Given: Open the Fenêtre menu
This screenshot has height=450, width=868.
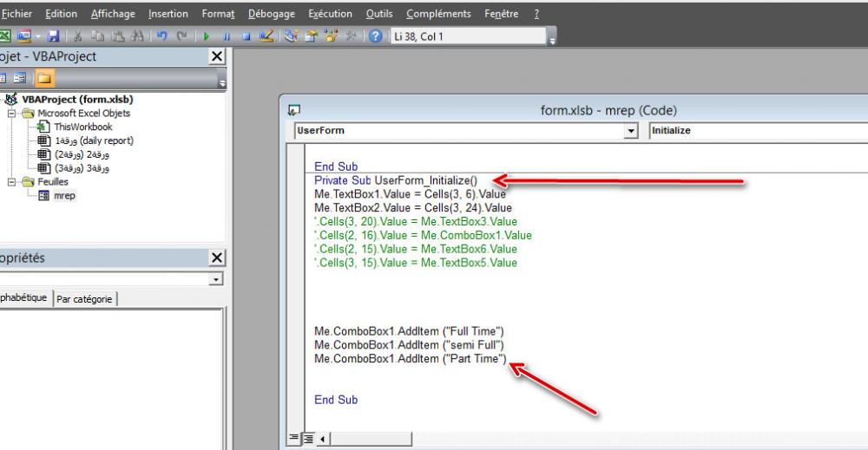Looking at the screenshot, I should tap(502, 14).
